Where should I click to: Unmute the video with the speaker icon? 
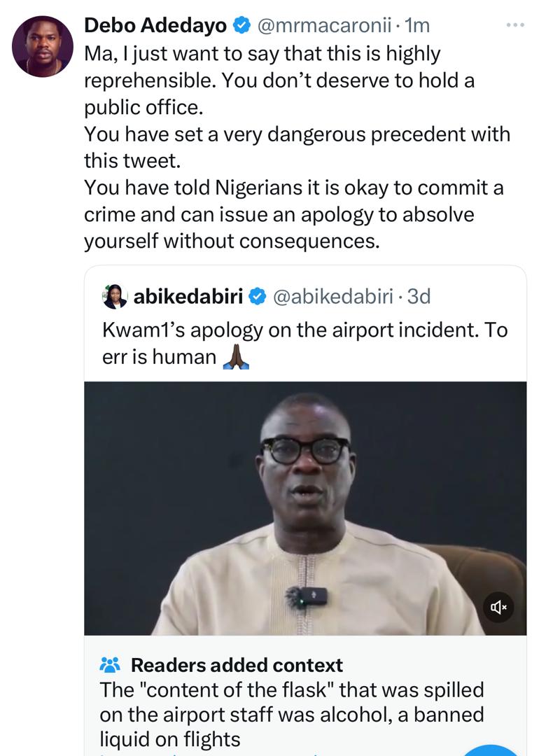498,608
